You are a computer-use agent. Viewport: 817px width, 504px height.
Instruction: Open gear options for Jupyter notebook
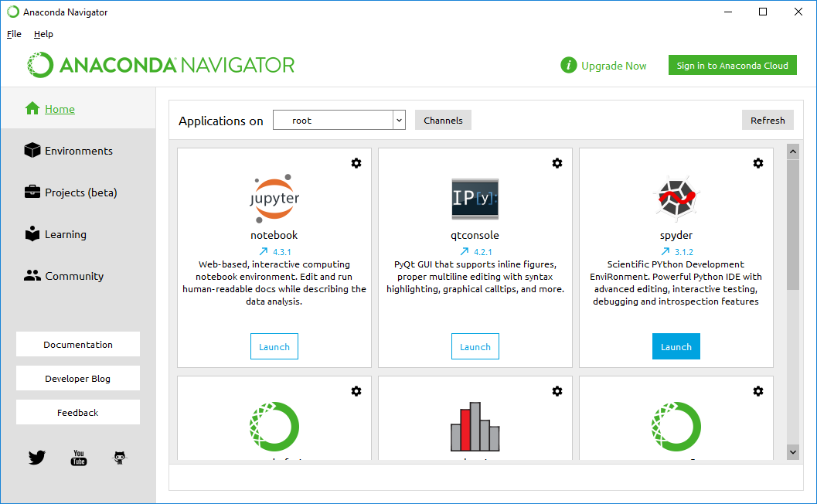[356, 163]
